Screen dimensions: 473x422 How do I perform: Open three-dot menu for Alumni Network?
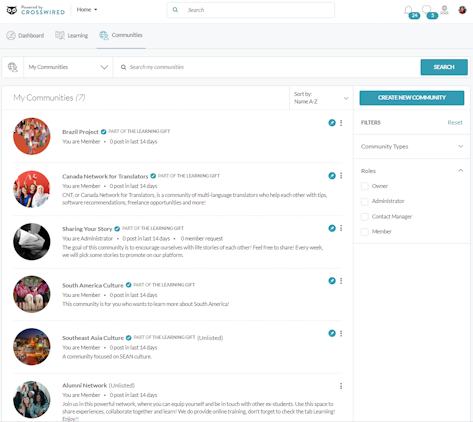pos(341,386)
